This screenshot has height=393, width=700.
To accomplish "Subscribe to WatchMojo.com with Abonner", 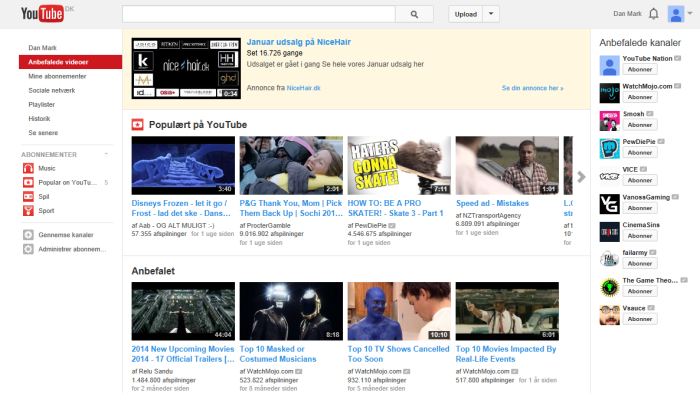I will 640,97.
